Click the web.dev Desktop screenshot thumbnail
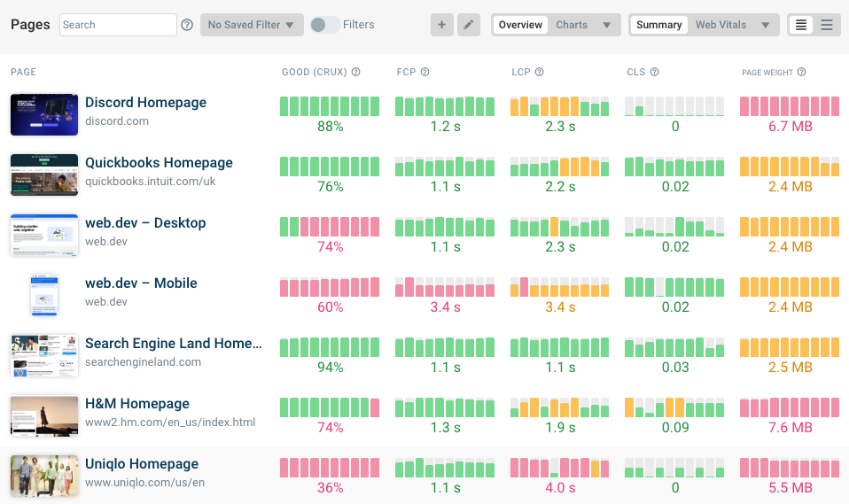This screenshot has width=849, height=504. click(x=44, y=235)
